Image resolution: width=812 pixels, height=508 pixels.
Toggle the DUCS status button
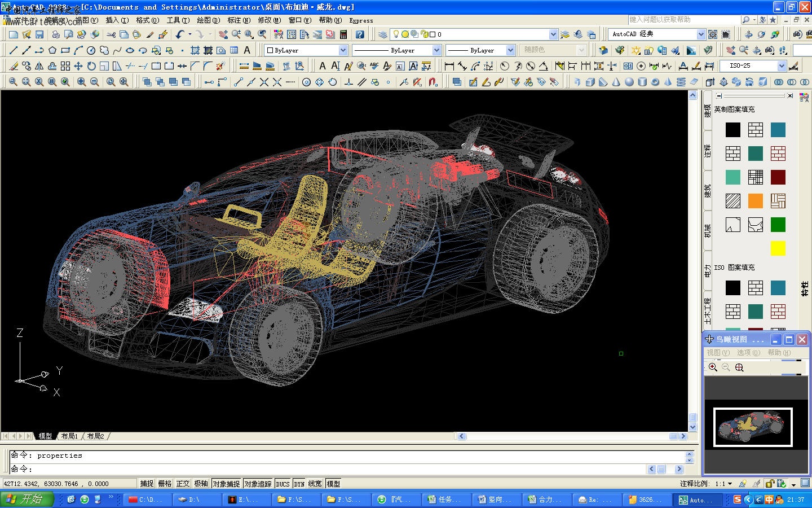[x=283, y=484]
